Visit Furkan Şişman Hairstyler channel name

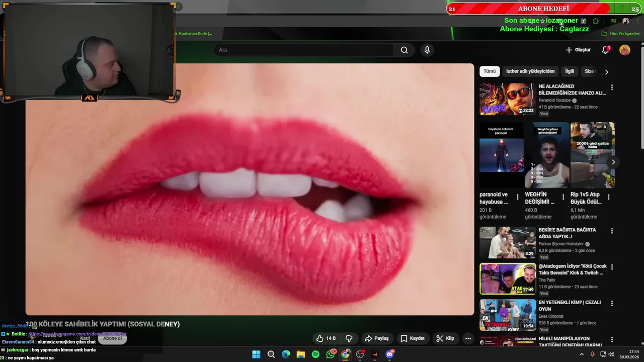(561, 244)
